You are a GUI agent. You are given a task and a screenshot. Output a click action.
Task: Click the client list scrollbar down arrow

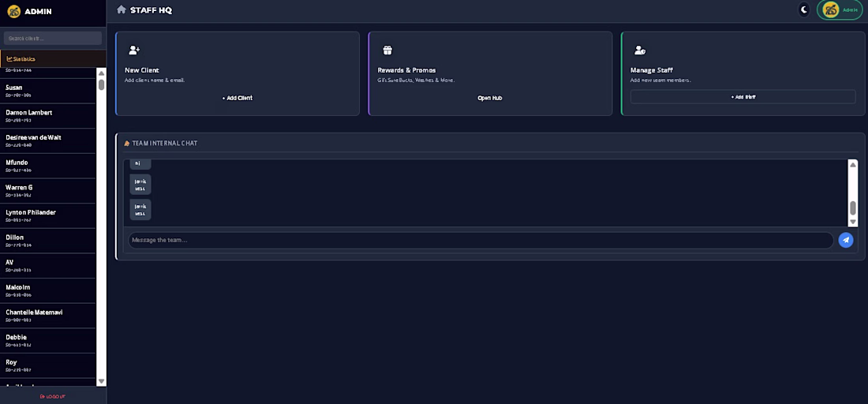(101, 381)
